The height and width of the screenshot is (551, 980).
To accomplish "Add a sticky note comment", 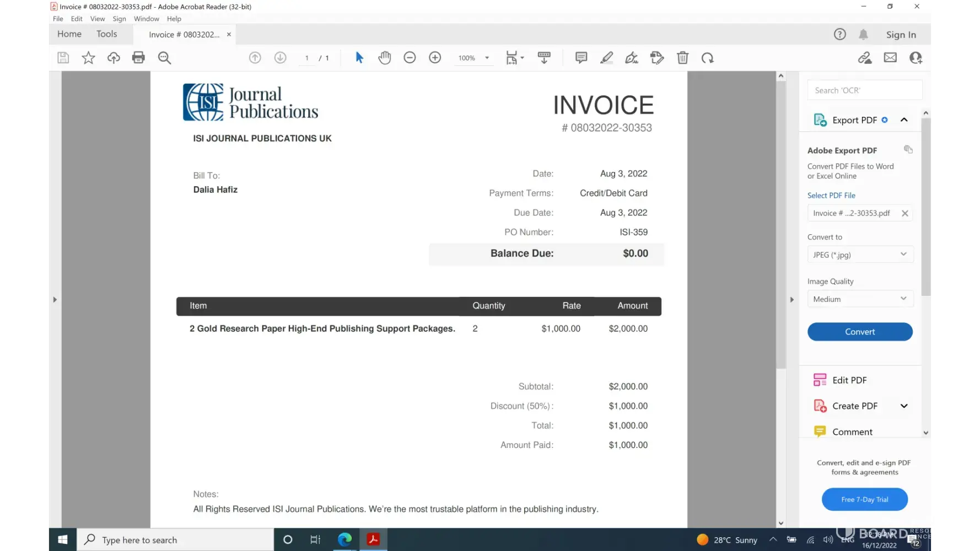I will 581,58.
